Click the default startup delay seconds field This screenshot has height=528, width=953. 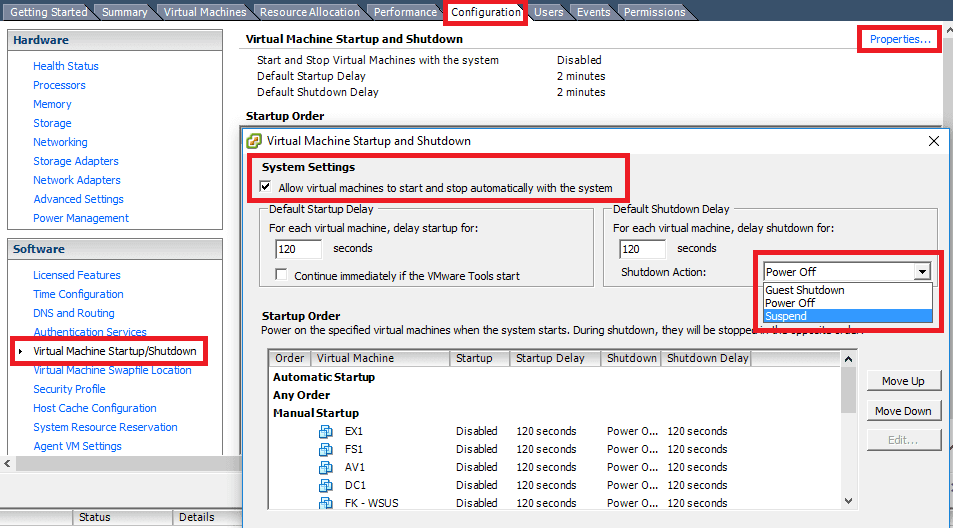click(298, 249)
